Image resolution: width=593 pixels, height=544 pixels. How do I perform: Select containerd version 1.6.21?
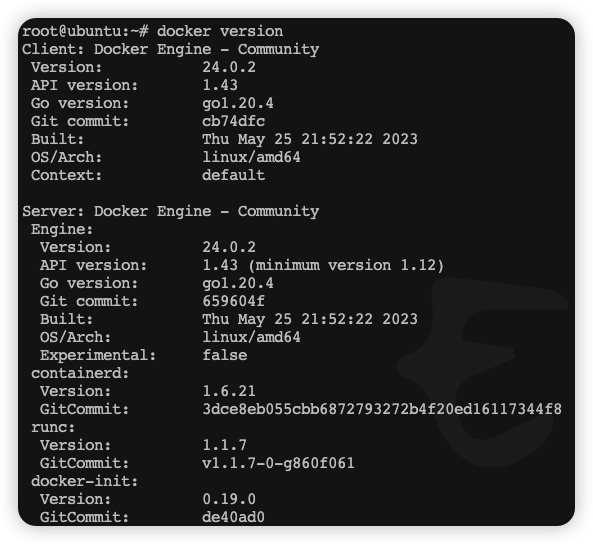coord(229,391)
